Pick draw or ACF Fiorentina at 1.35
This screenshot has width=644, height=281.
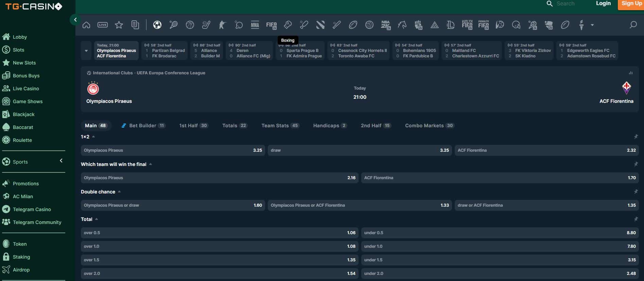547,205
